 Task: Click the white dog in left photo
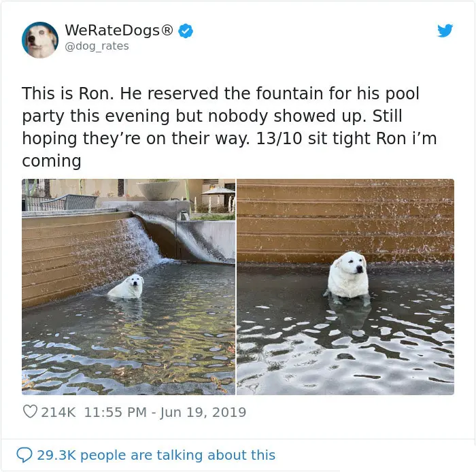click(126, 287)
